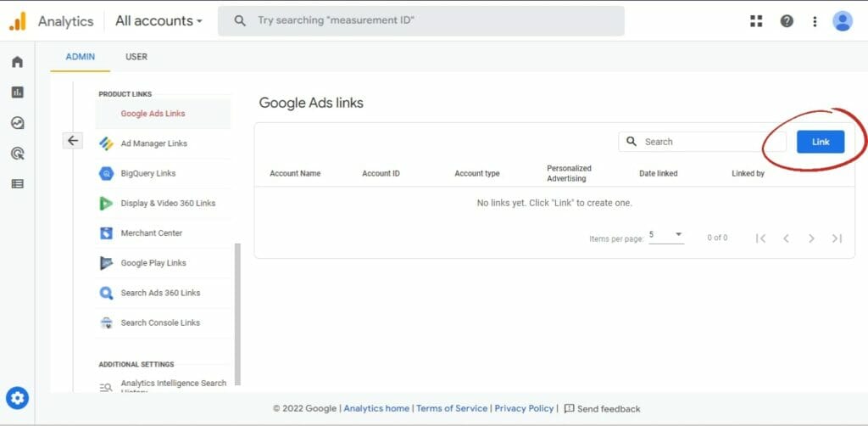
Task: Click the Personalized Advertising column header
Action: [x=569, y=173]
